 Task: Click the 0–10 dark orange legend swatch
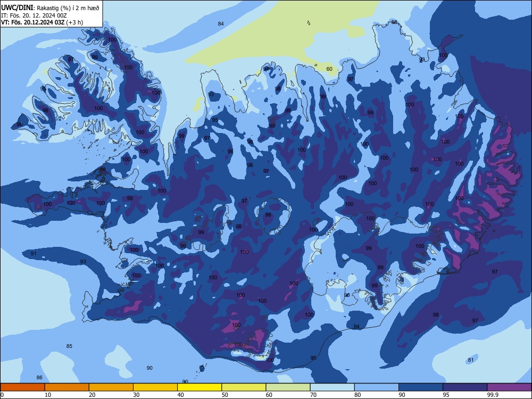click(x=22, y=387)
